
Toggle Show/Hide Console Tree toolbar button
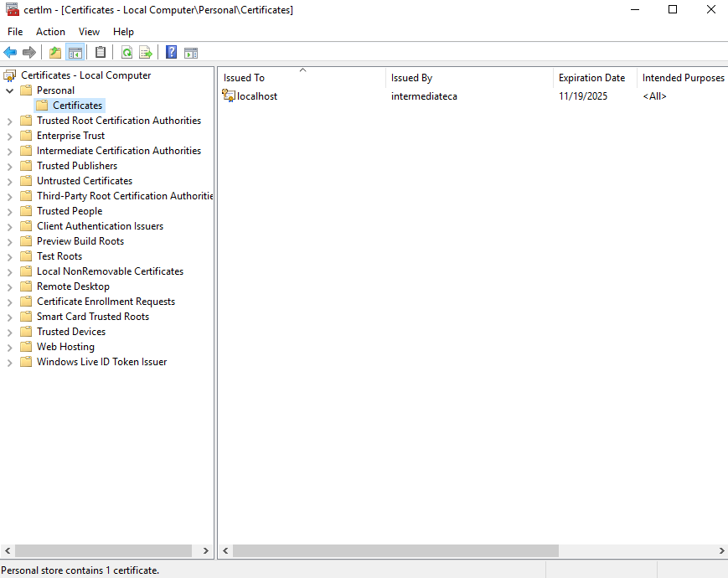[x=75, y=52]
